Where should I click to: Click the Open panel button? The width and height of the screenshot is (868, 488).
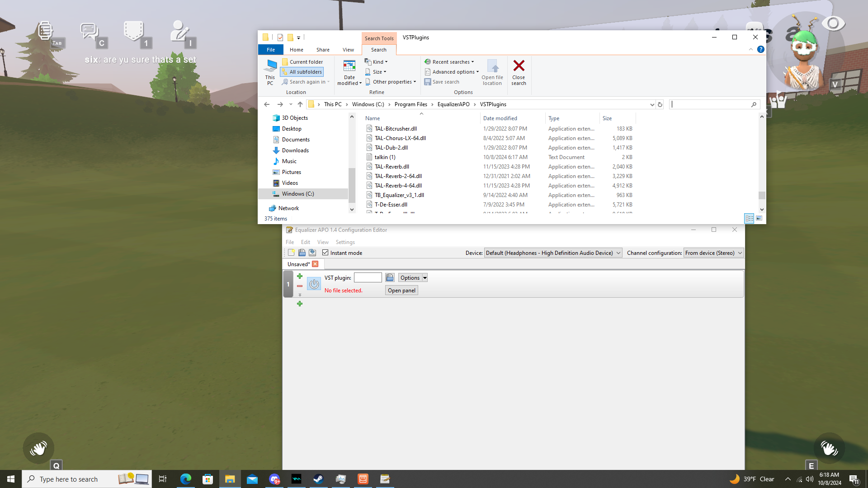tap(401, 290)
